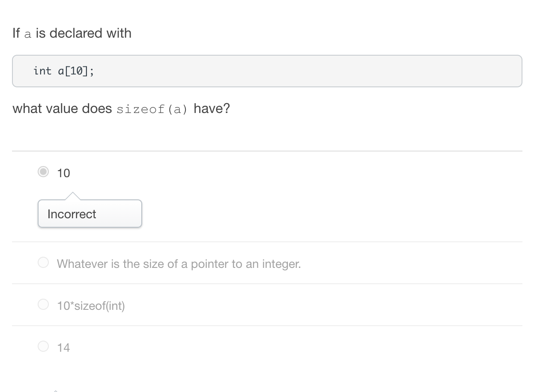
Task: Click the "If a is declared with" text
Action: tap(72, 33)
